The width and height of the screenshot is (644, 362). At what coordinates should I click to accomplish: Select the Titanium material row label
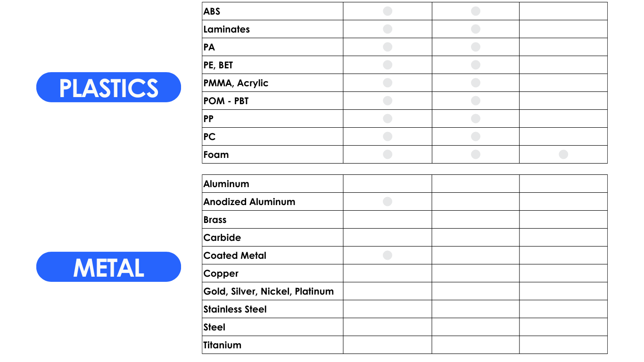click(223, 345)
